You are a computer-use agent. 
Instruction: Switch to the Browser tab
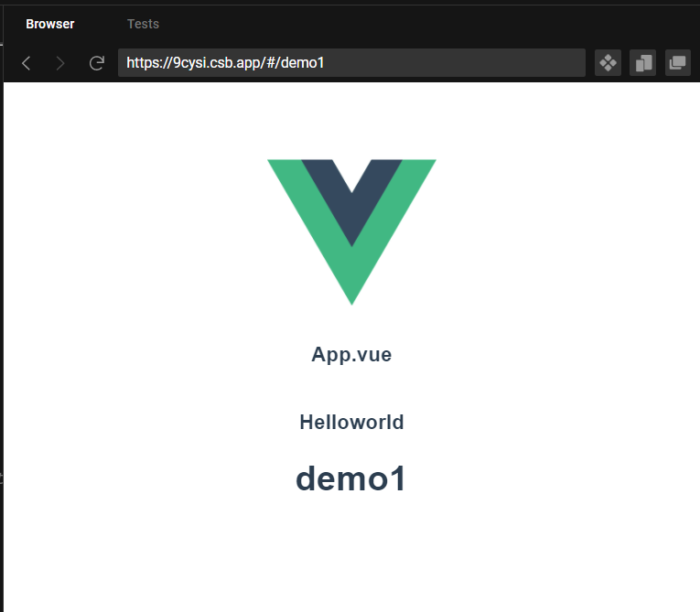(50, 24)
